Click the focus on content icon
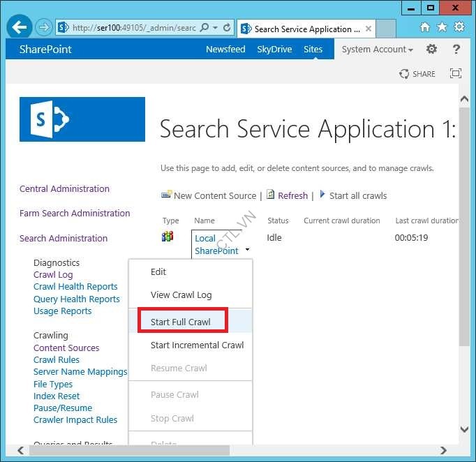The height and width of the screenshot is (462, 476). coord(456,74)
